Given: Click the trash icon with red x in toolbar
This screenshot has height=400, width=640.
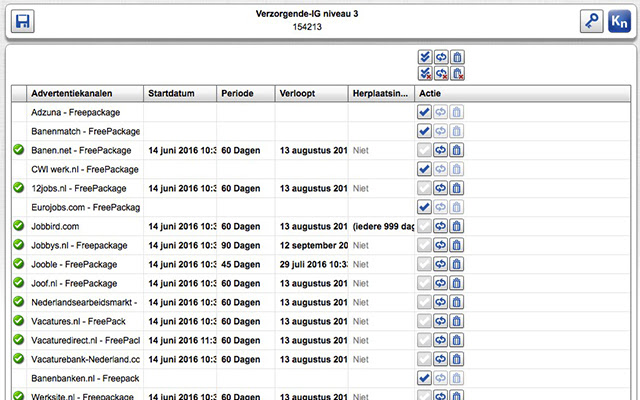Looking at the screenshot, I should 457,73.
